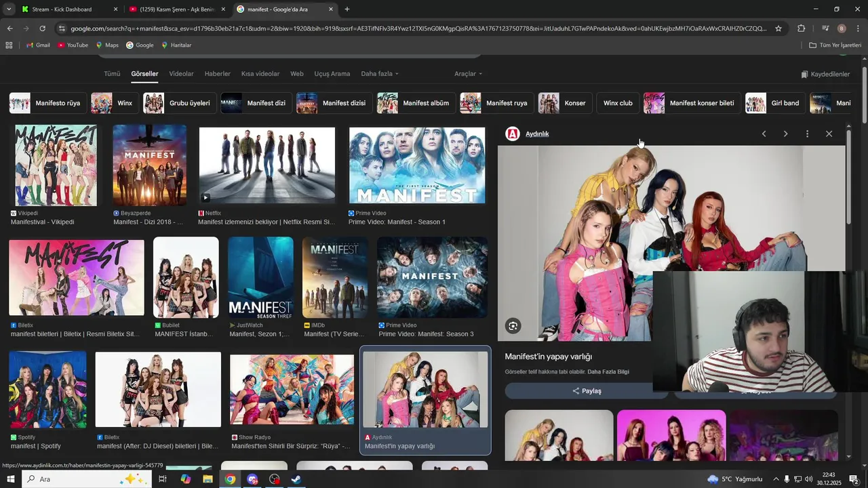Open weather widget 5°C Yağmurlu
The width and height of the screenshot is (868, 488).
735,479
